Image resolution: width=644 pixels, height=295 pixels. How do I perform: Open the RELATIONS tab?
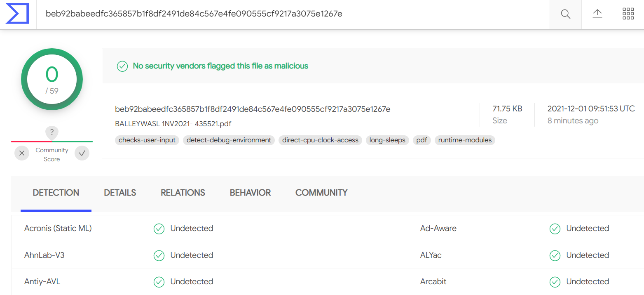(183, 193)
